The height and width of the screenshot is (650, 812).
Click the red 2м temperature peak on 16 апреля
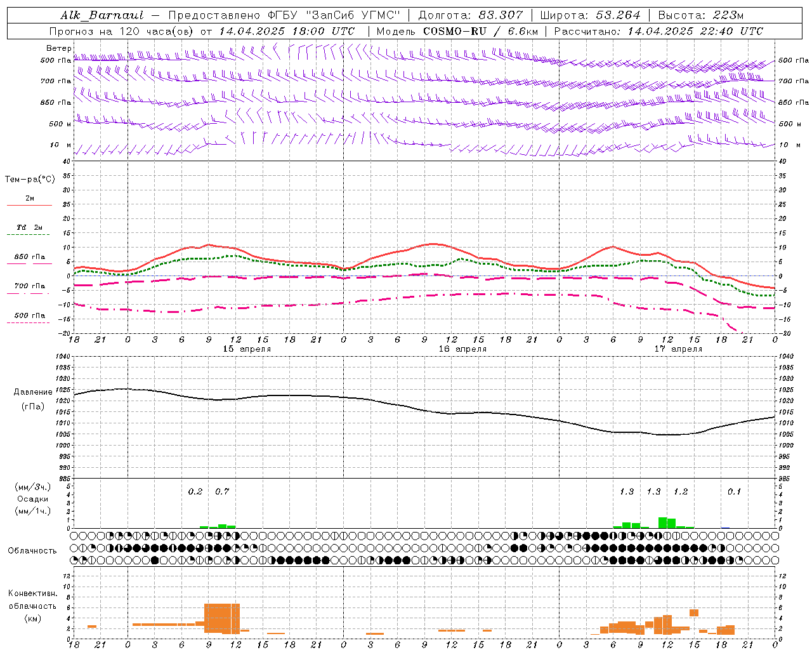(x=432, y=244)
